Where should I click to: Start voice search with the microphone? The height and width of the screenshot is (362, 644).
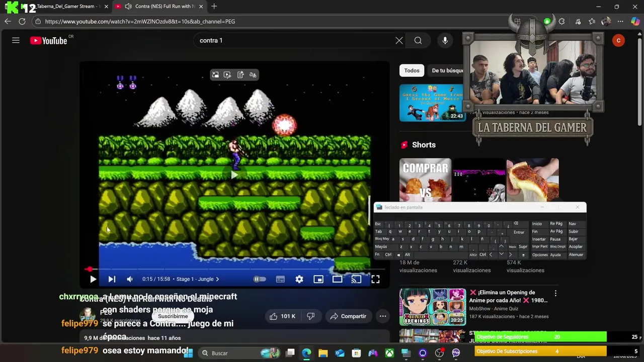click(445, 40)
